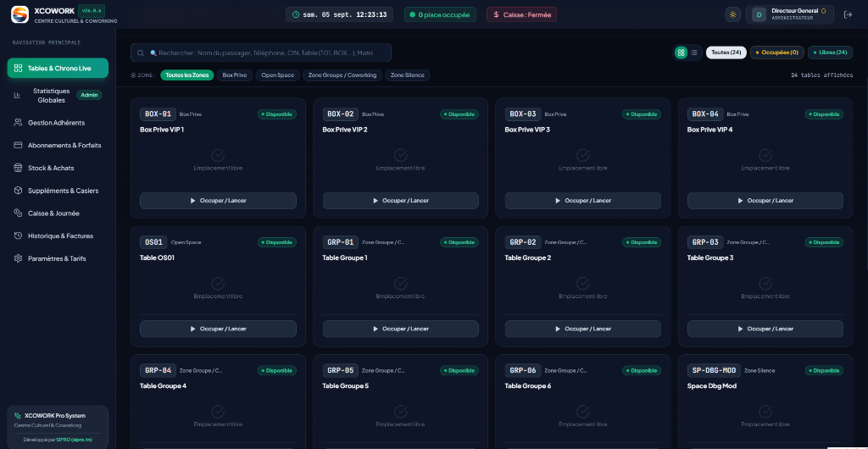Select Open Space zone filter
This screenshot has width=868, height=449.
tap(278, 75)
